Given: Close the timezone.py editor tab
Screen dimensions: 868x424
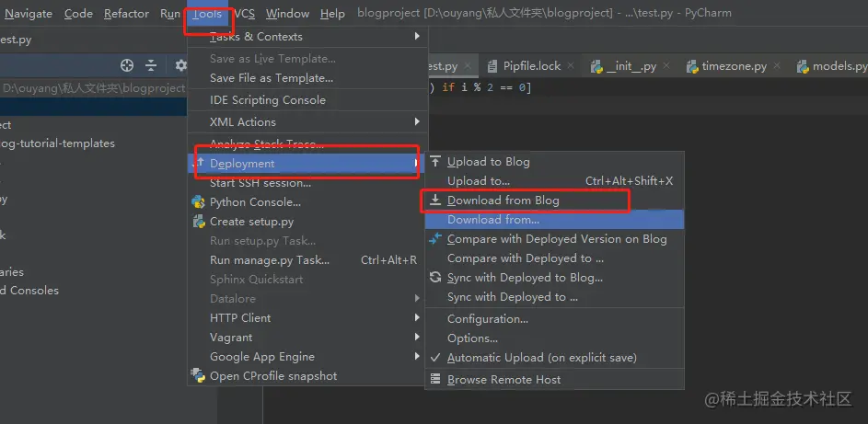Looking at the screenshot, I should click(777, 66).
